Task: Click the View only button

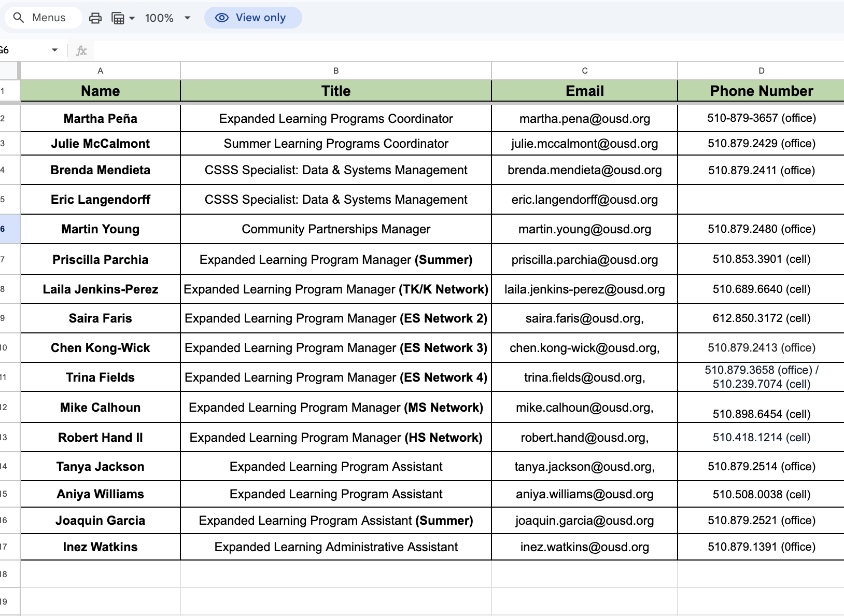Action: 253,18
